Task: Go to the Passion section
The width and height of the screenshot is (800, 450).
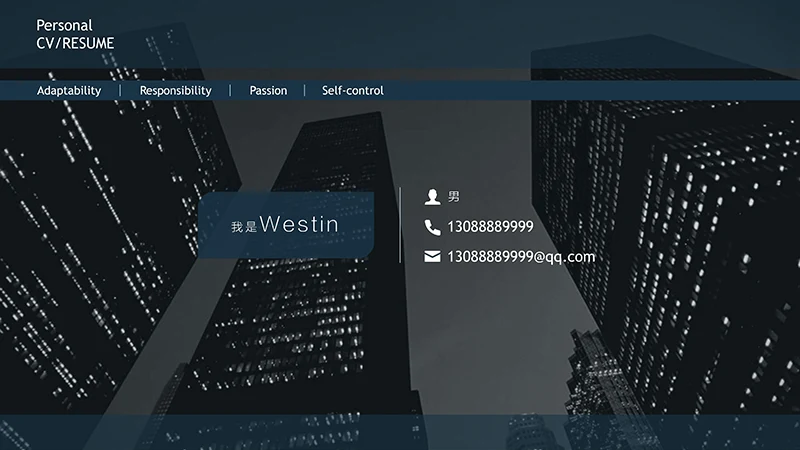Action: click(268, 91)
